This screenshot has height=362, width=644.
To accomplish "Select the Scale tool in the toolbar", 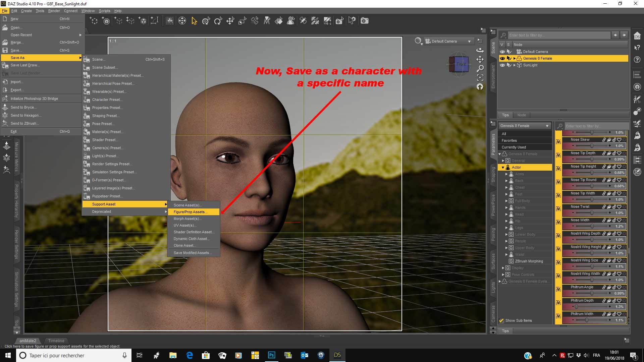I will [242, 20].
